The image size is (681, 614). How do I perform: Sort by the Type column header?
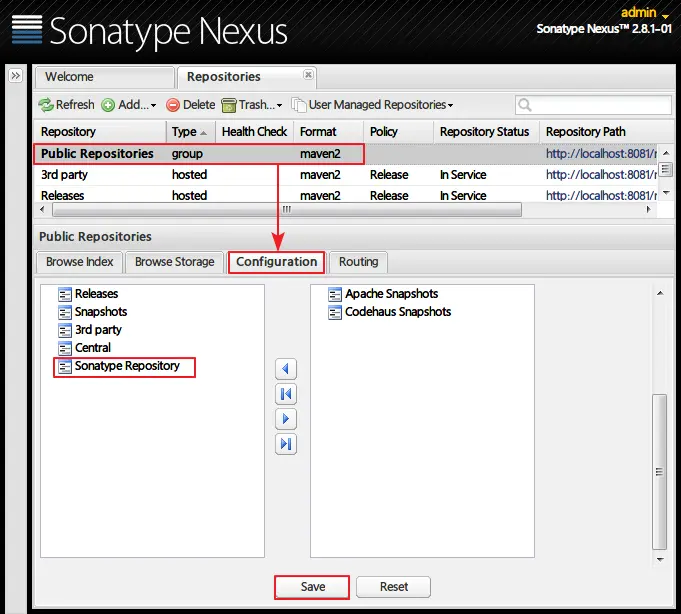point(189,132)
